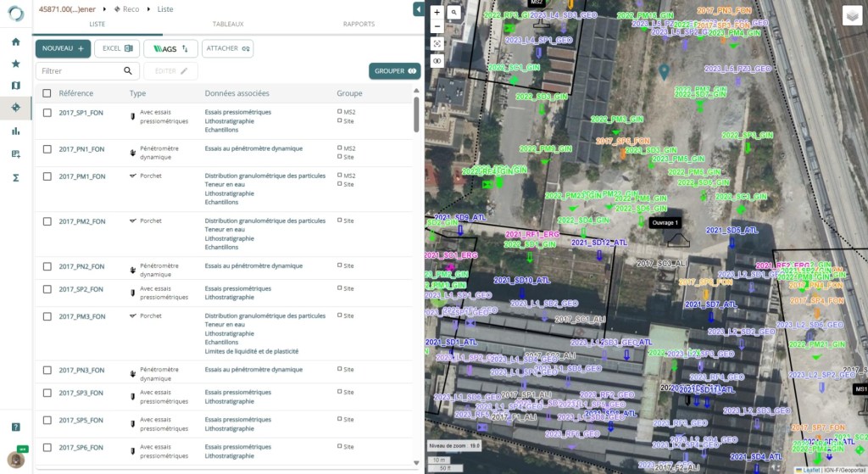Image resolution: width=868 pixels, height=474 pixels.
Task: Switch to the TABLEAUX tab
Action: (227, 24)
